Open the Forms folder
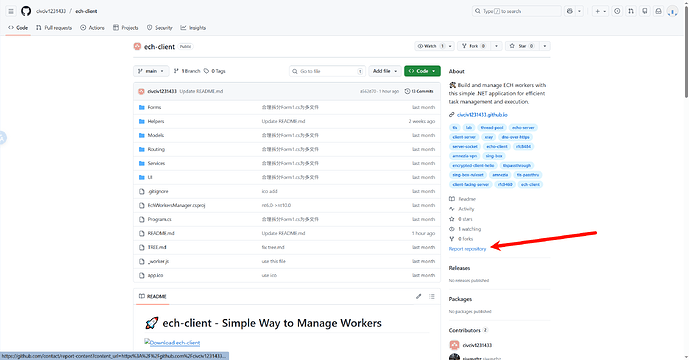 click(x=154, y=107)
